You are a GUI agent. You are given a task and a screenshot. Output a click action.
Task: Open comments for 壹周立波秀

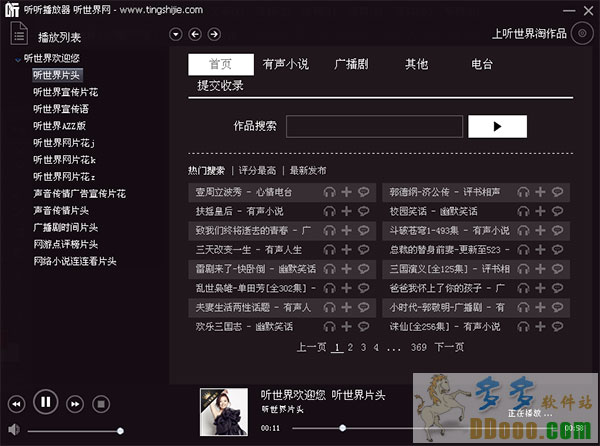pos(364,192)
